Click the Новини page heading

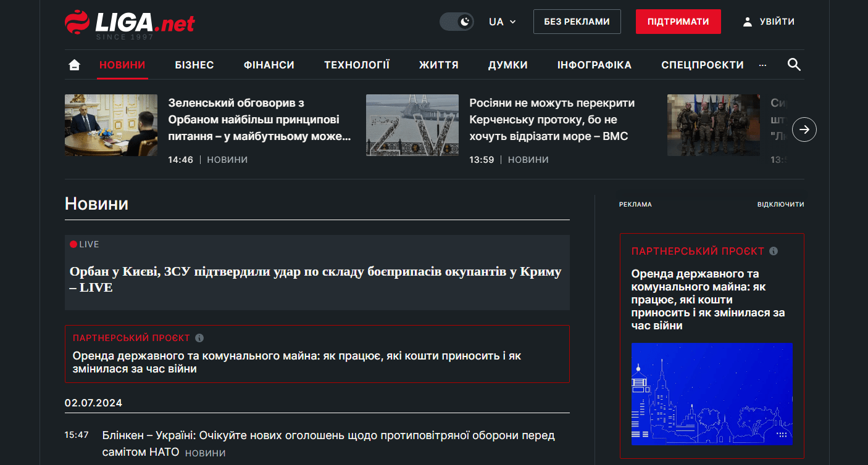[96, 204]
